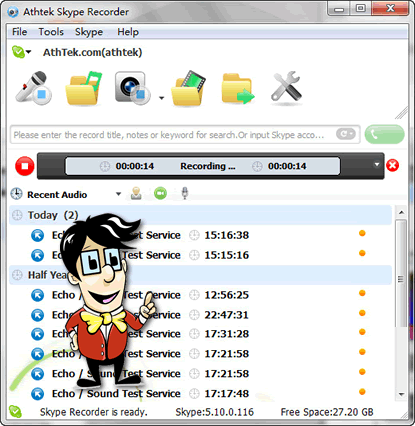Click the status bar Skype icon
The width and height of the screenshot is (415, 426).
[x=15, y=412]
